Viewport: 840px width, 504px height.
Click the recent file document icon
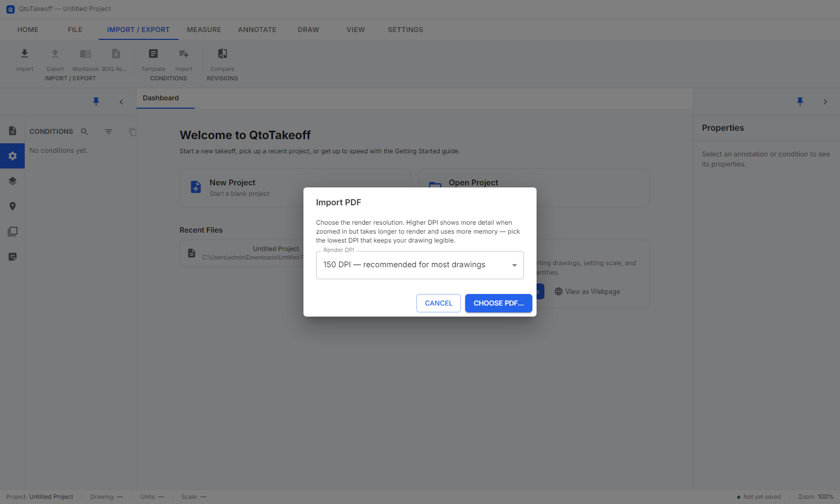(192, 253)
